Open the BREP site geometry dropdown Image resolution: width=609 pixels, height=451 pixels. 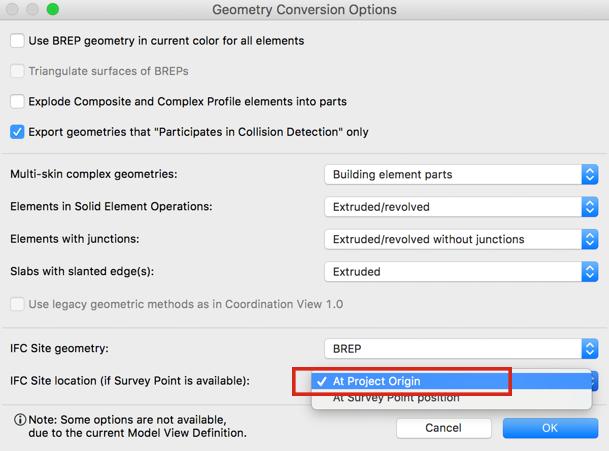pos(461,348)
